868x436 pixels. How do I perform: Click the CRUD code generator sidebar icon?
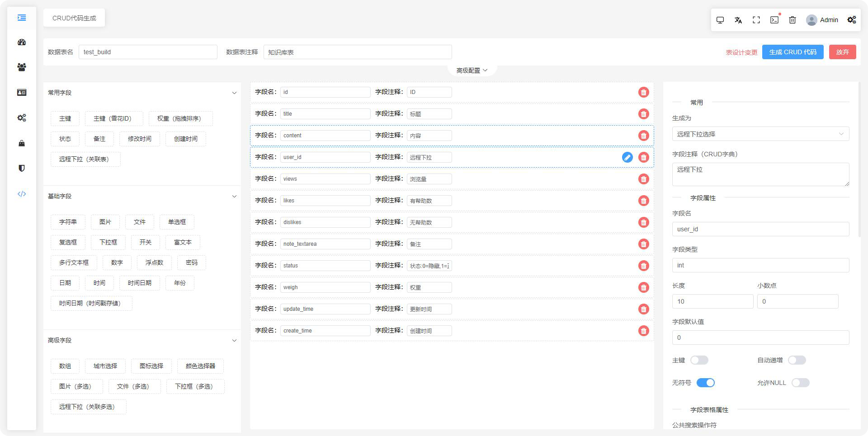tap(22, 194)
